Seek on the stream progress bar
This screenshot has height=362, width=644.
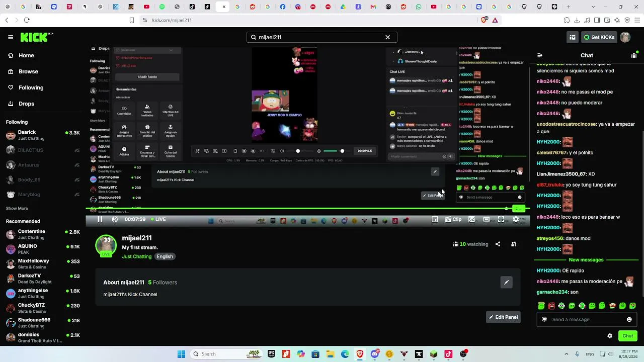[x=307, y=208]
